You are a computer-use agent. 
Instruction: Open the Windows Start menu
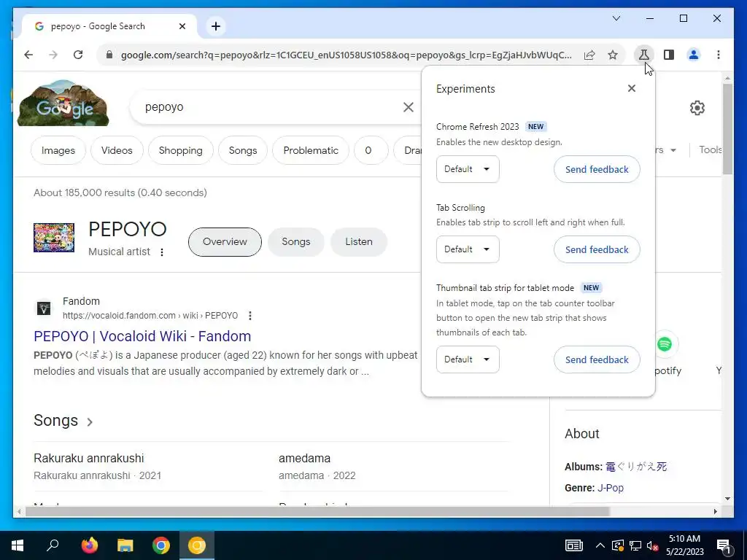pos(18,545)
